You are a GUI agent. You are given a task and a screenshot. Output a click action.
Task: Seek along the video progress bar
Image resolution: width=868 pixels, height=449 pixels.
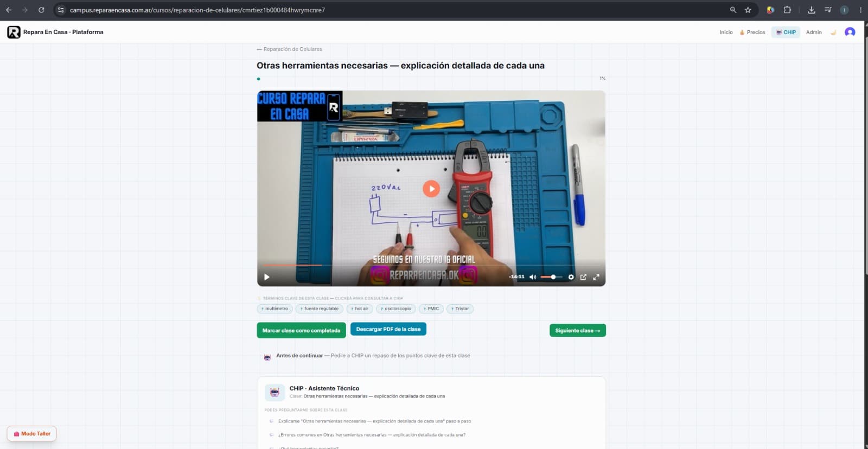coord(431,265)
